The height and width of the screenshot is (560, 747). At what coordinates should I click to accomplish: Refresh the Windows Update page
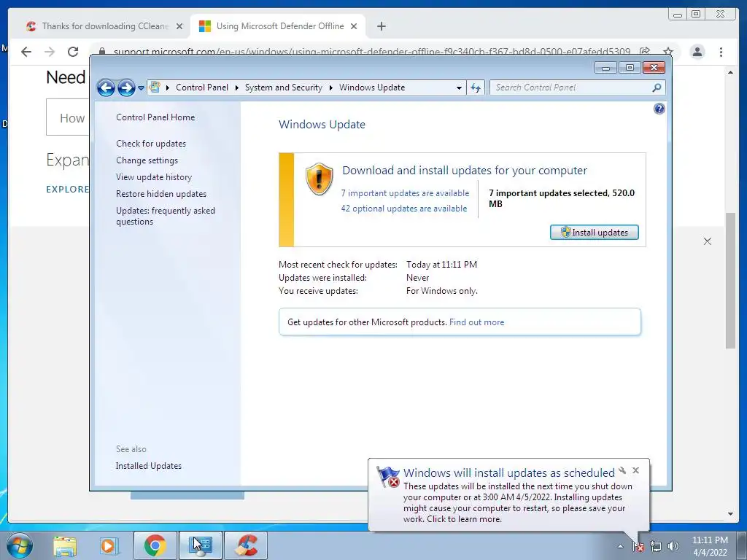coord(476,87)
